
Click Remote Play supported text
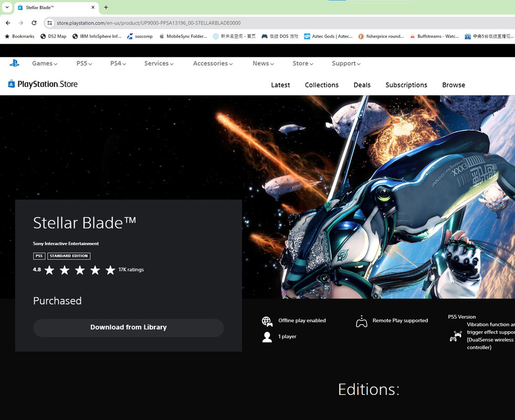(400, 320)
